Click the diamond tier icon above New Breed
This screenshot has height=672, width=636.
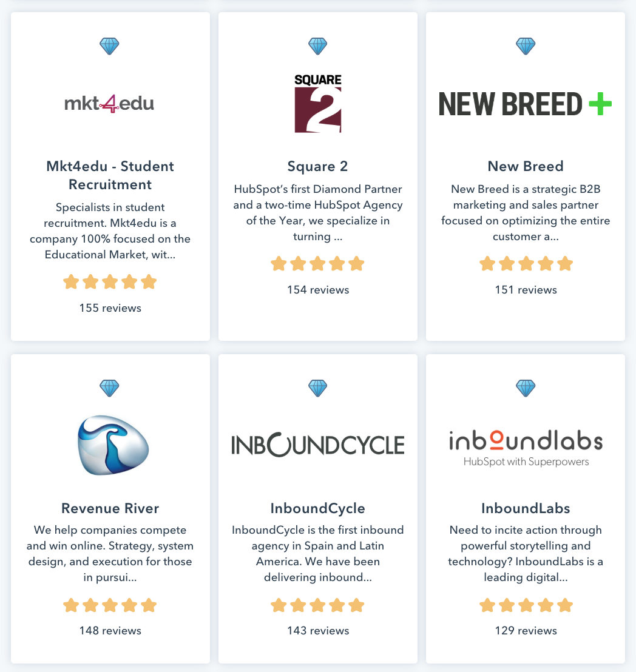(526, 45)
